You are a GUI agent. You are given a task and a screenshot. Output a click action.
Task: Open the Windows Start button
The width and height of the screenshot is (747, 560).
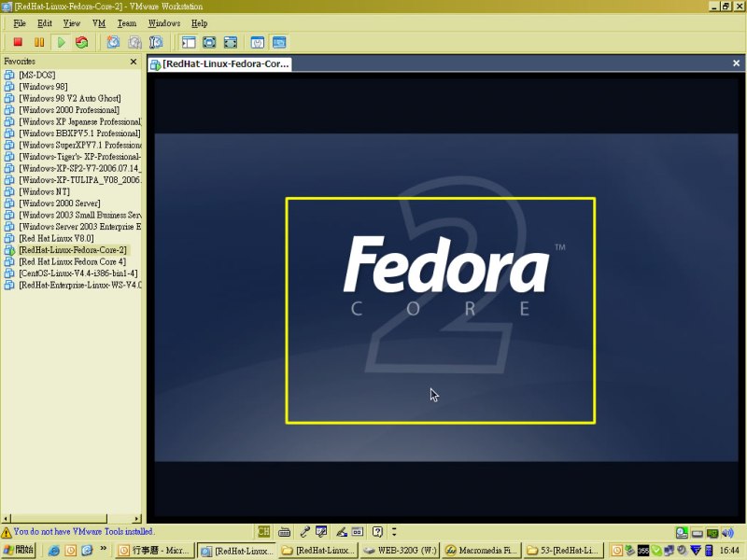[18, 550]
